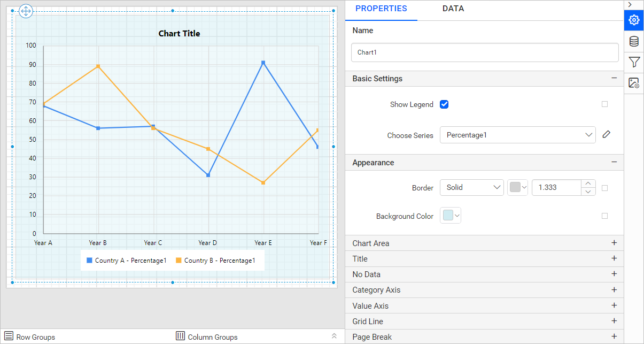
Task: Open the image manager sidebar icon
Action: (x=634, y=83)
